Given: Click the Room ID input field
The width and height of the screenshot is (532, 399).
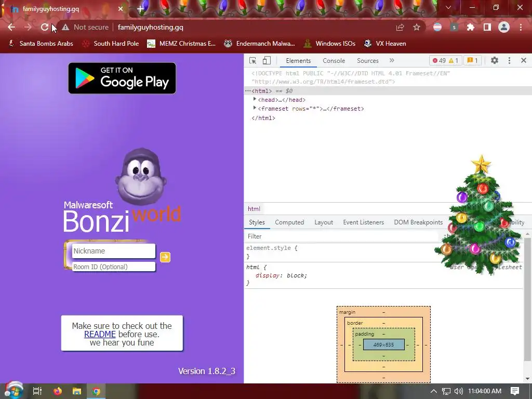Looking at the screenshot, I should [114, 267].
